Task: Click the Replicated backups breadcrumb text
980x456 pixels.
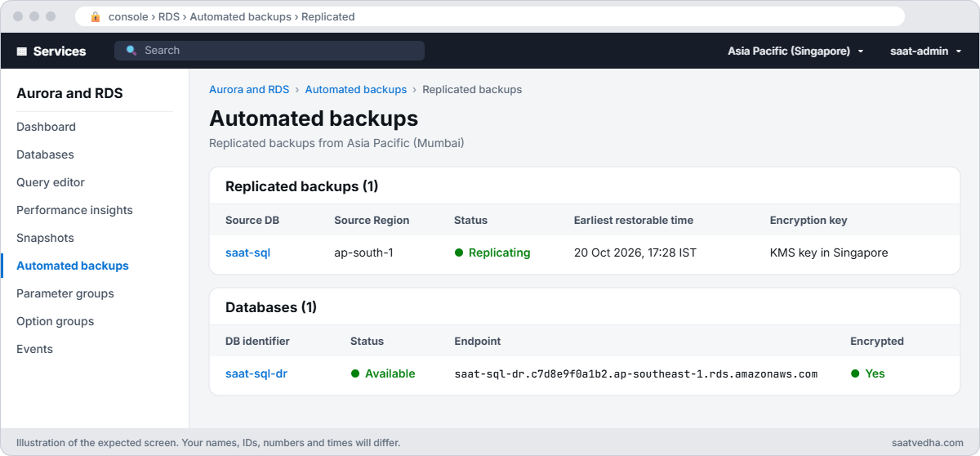Action: 472,89
